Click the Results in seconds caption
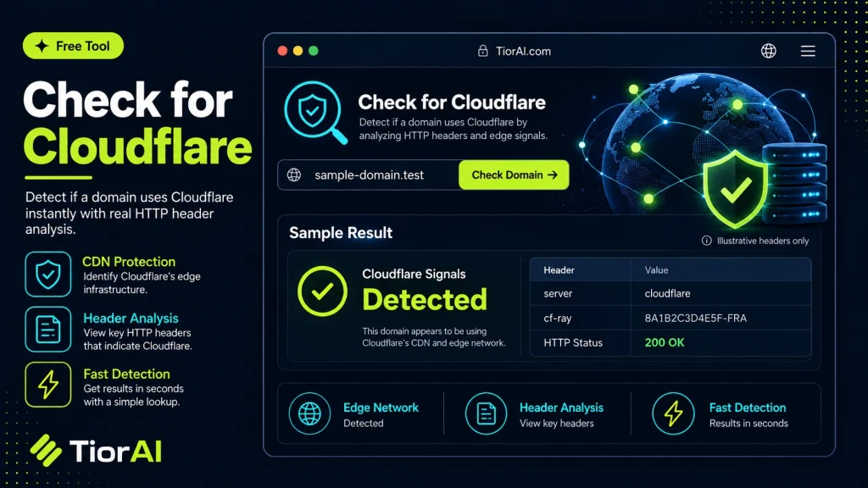The image size is (868, 488). click(x=748, y=424)
